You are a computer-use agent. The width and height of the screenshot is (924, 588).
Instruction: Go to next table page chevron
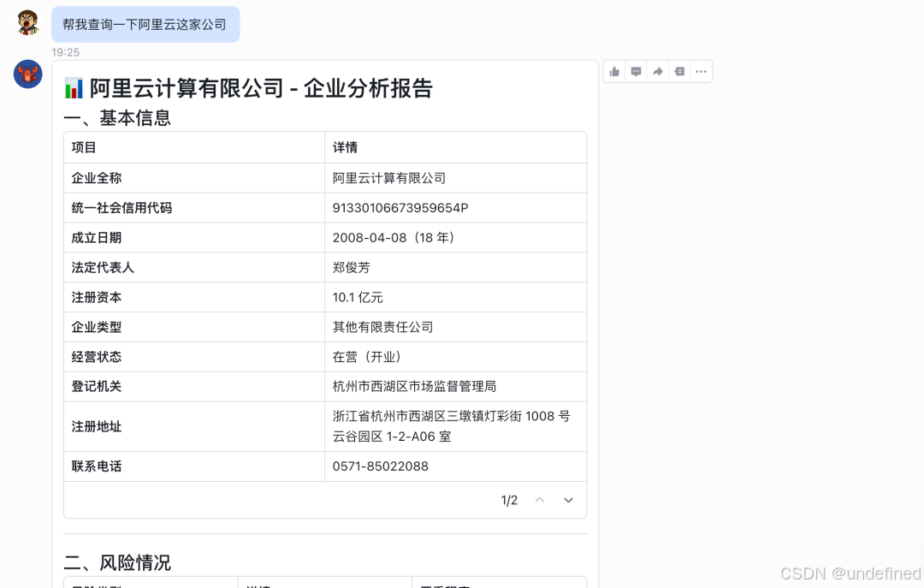tap(568, 500)
